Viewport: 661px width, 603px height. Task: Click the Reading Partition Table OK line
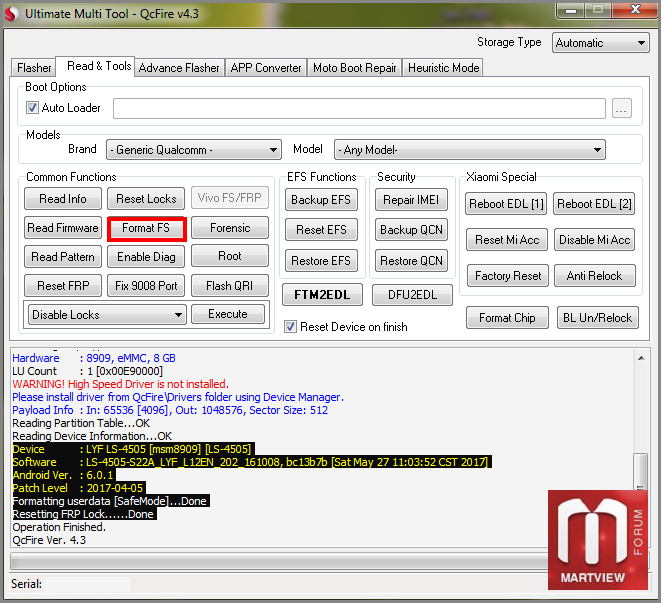point(81,423)
